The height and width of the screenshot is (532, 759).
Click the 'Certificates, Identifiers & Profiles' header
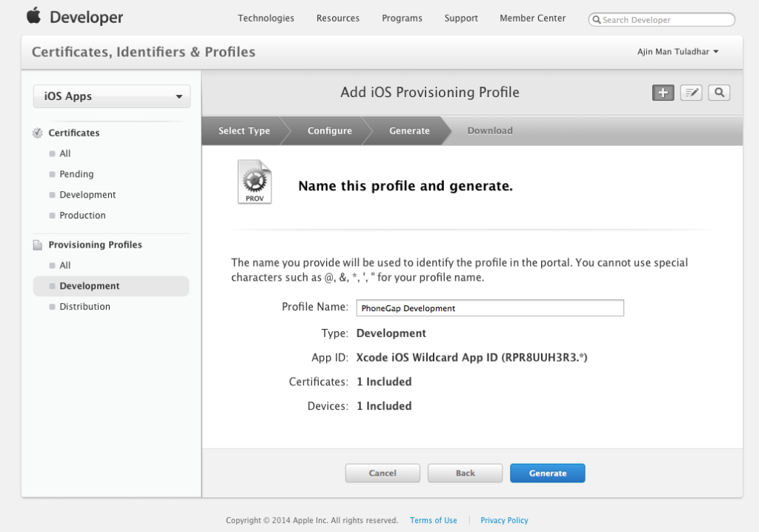point(143,52)
